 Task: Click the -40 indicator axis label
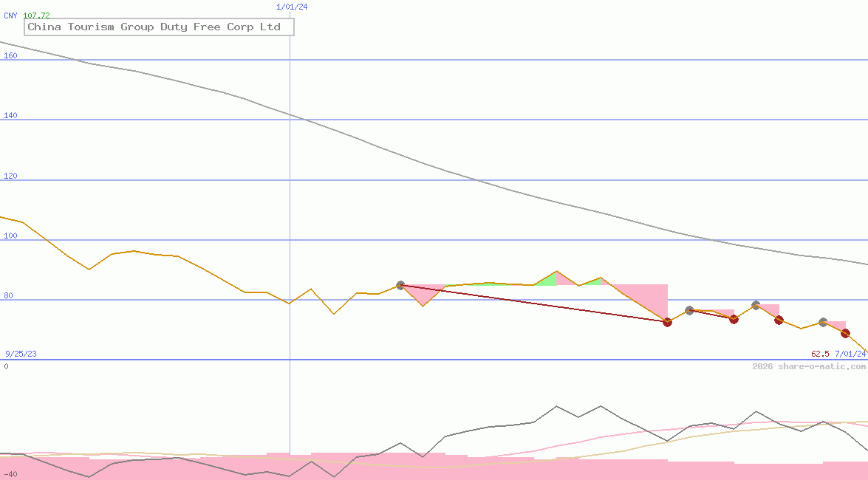pyautogui.click(x=10, y=475)
